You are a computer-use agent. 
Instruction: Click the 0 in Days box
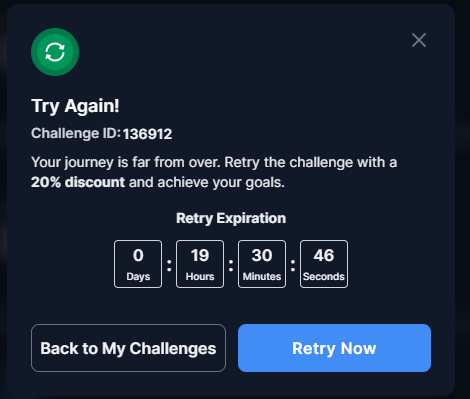coord(138,256)
